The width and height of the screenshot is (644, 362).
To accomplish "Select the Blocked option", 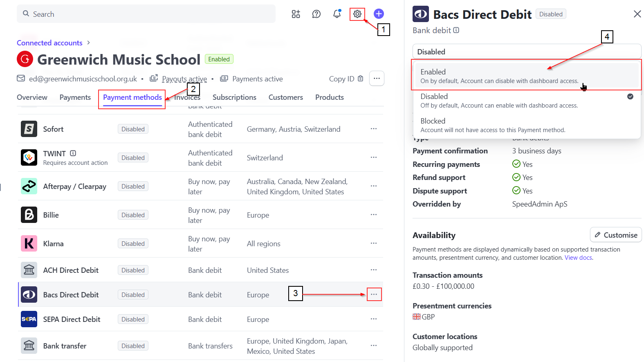I will pyautogui.click(x=527, y=125).
